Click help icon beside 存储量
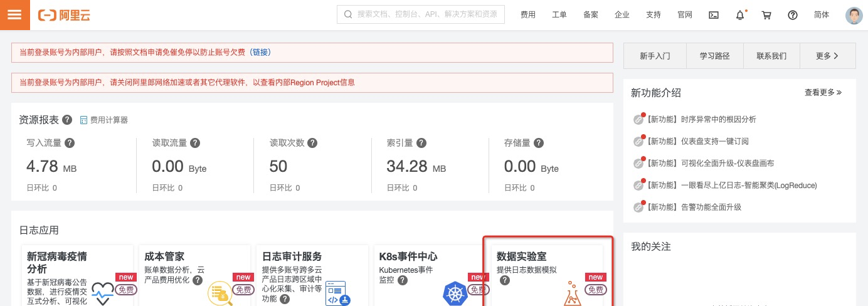 coord(539,143)
